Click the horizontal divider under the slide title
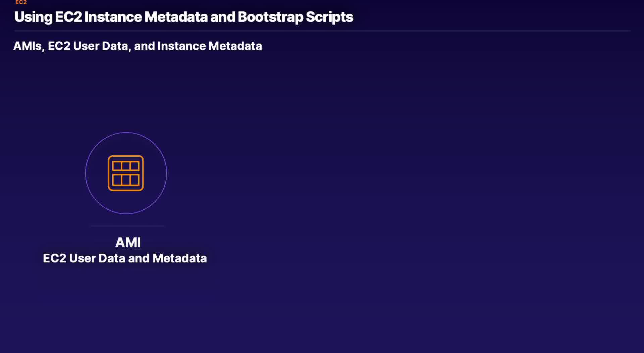This screenshot has width=644, height=353. pos(322,31)
